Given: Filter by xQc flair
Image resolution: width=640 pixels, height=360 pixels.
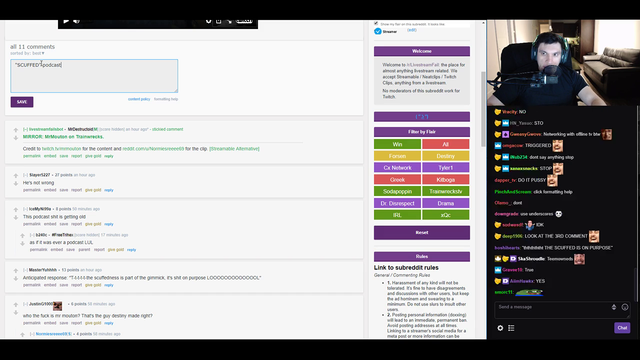Looking at the screenshot, I should [446, 215].
